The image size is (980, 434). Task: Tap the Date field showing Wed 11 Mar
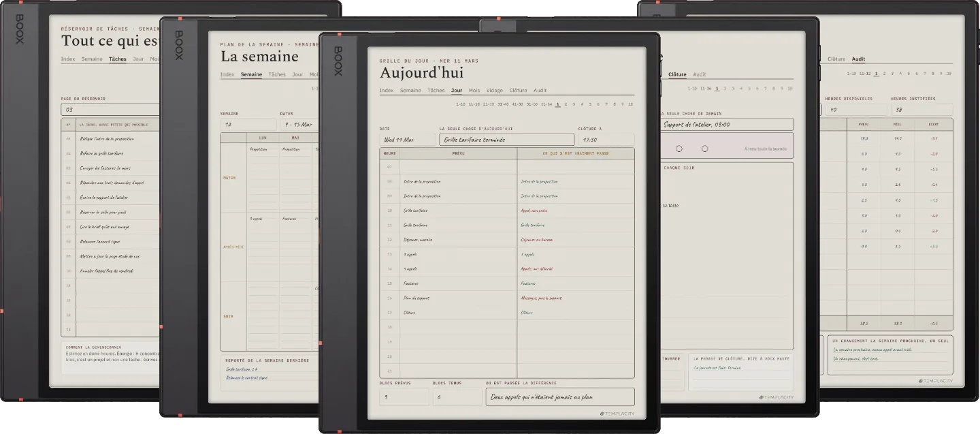(x=408, y=140)
